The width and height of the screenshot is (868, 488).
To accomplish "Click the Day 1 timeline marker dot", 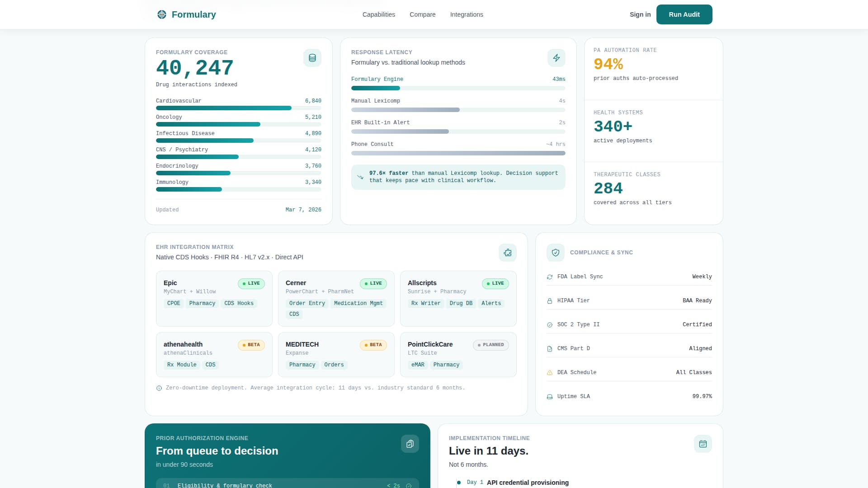I will pos(459,483).
